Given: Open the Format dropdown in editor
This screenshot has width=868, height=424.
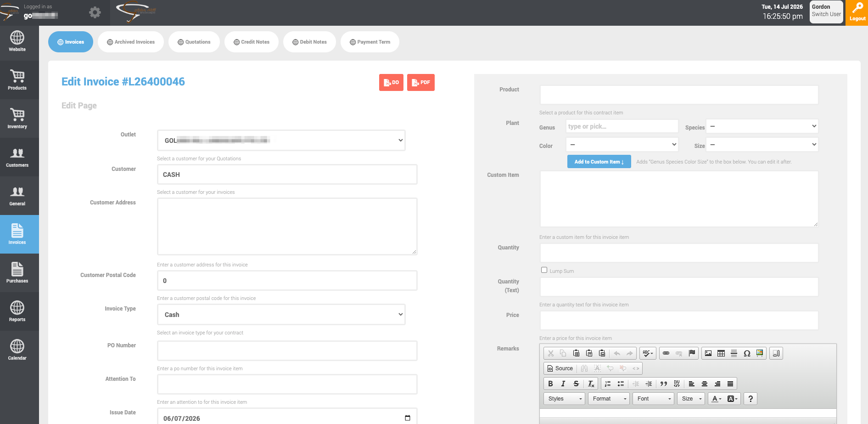Looking at the screenshot, I should coord(609,399).
